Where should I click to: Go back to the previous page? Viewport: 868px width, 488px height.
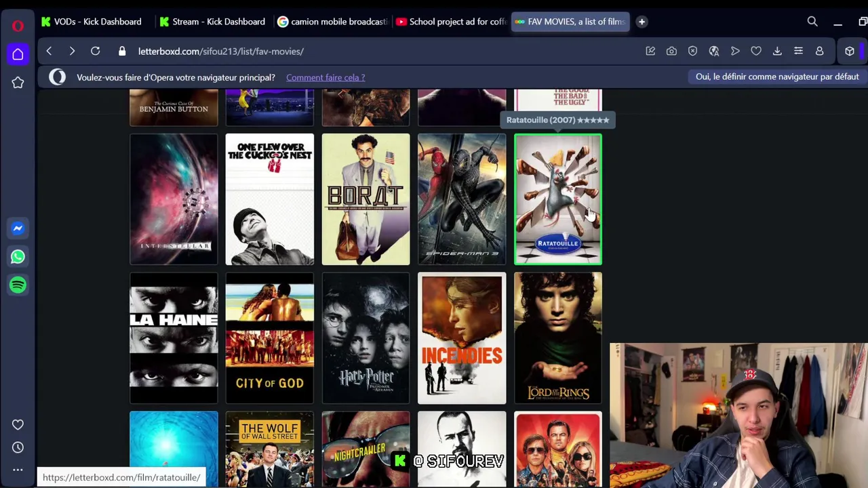point(49,52)
